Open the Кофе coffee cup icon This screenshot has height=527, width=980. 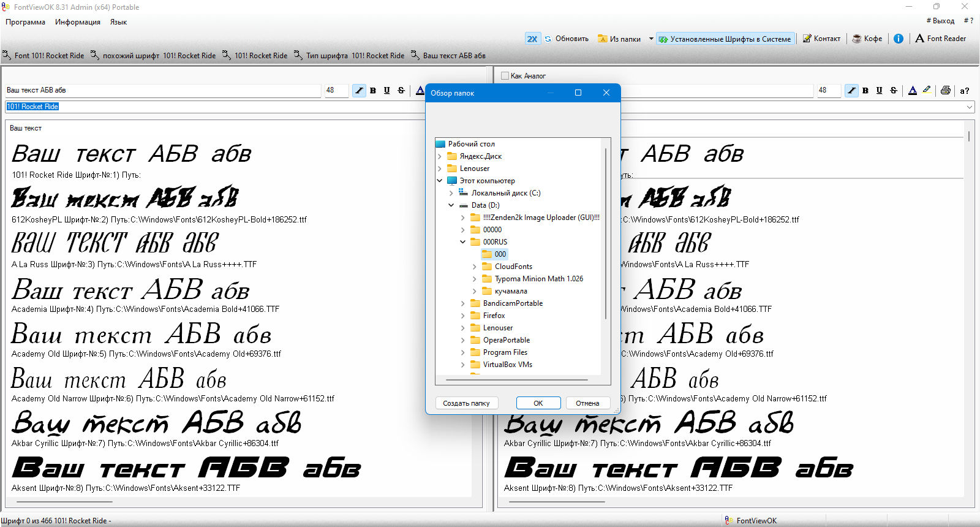tap(857, 39)
